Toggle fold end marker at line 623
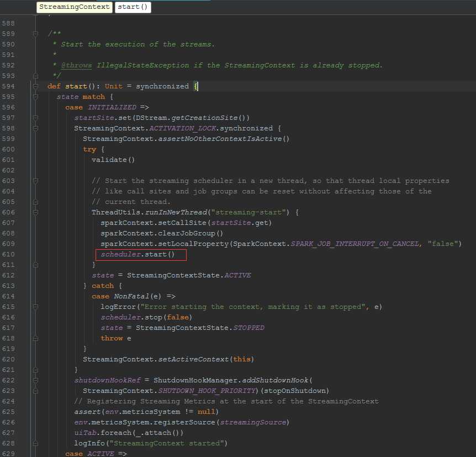 click(35, 391)
